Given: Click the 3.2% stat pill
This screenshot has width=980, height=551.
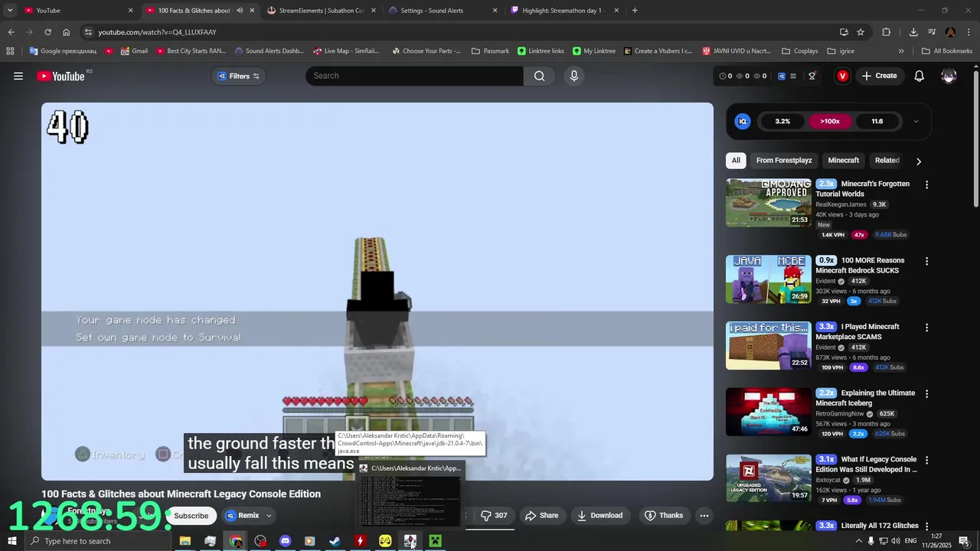Looking at the screenshot, I should (x=782, y=121).
